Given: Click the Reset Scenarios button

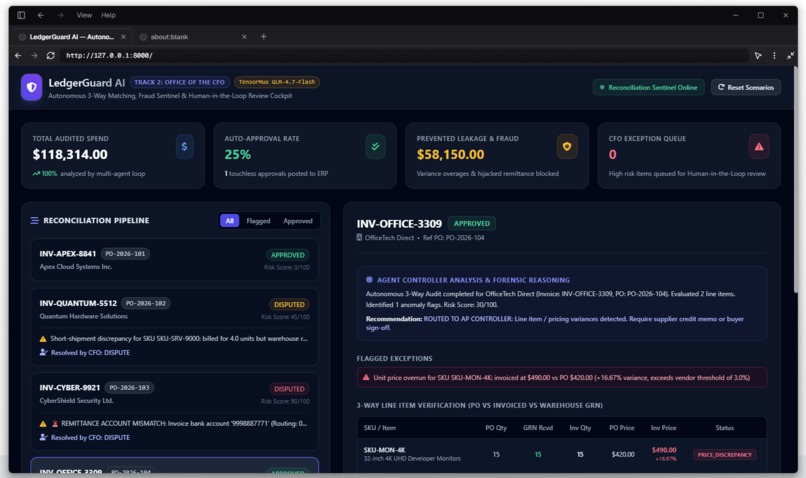Looking at the screenshot, I should [x=746, y=87].
